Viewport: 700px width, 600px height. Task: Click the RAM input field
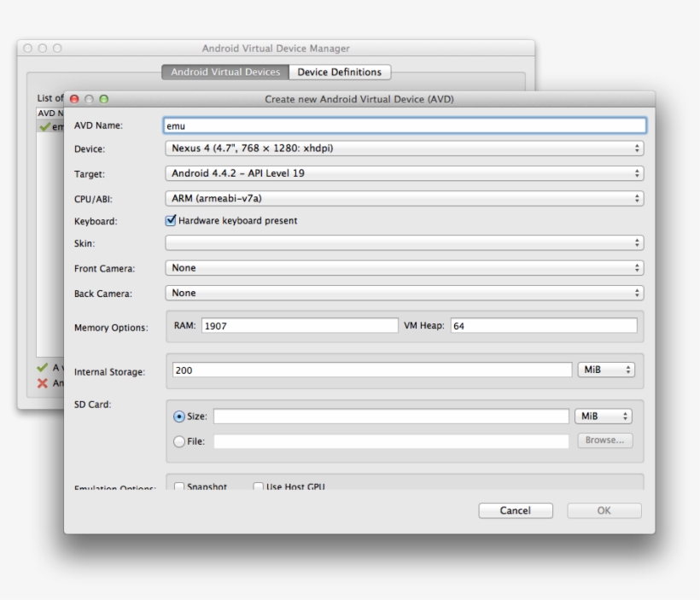pyautogui.click(x=299, y=325)
